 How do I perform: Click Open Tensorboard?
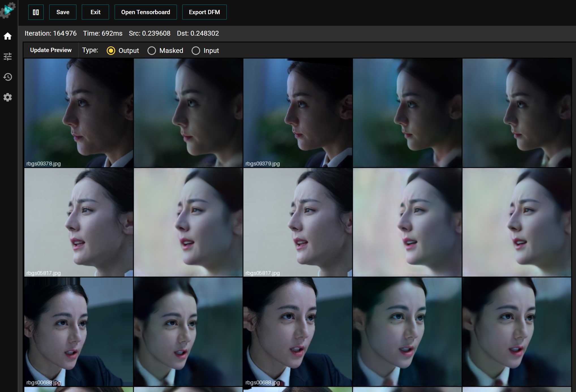click(145, 12)
